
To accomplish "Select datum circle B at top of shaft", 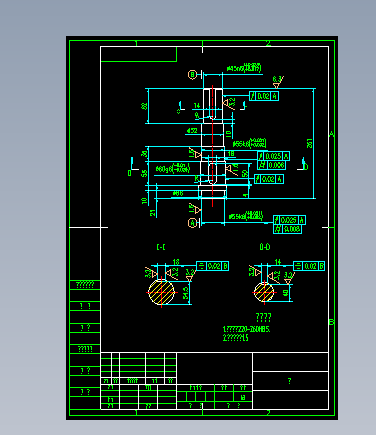I will click(x=192, y=75).
